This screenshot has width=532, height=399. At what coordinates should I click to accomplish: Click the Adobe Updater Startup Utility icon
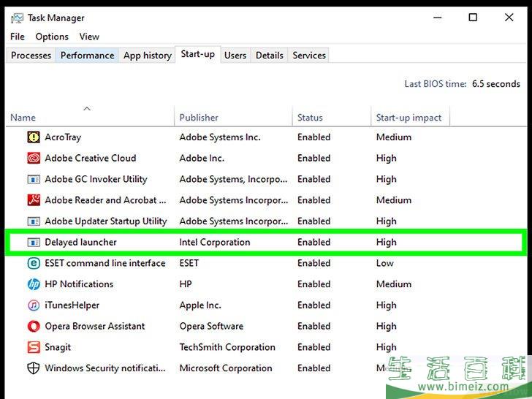click(34, 221)
